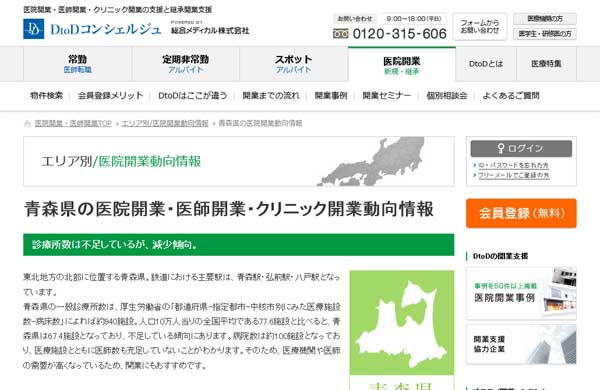Click the お問い合わせ label
600x390 pixels.
click(355, 19)
